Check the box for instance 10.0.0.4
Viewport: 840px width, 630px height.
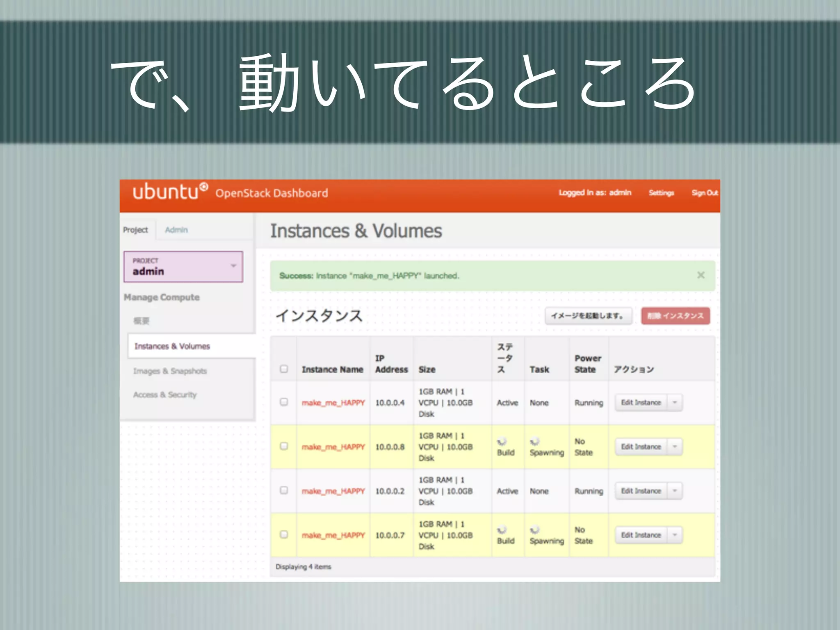click(284, 402)
